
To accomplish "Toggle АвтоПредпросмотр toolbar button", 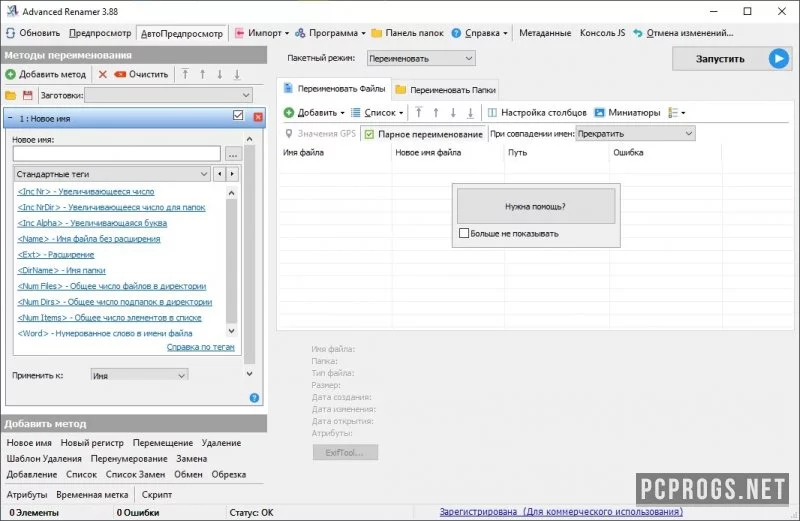I will (182, 34).
